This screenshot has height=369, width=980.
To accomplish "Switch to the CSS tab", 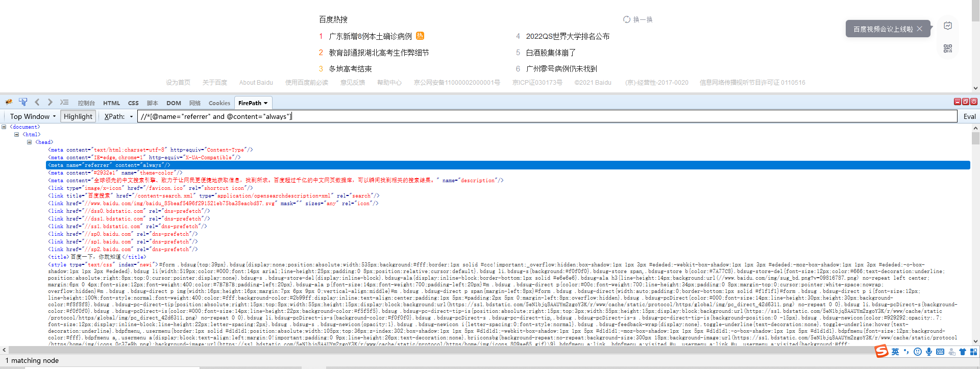I will pos(133,103).
